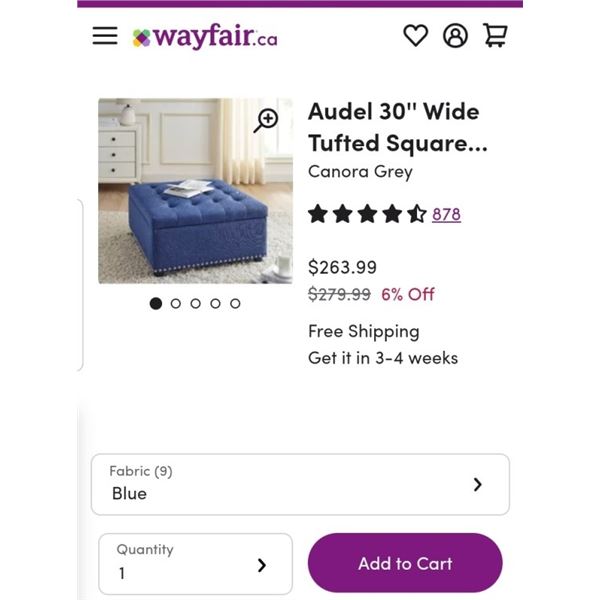Jump to the third carousel image dot

pyautogui.click(x=195, y=303)
